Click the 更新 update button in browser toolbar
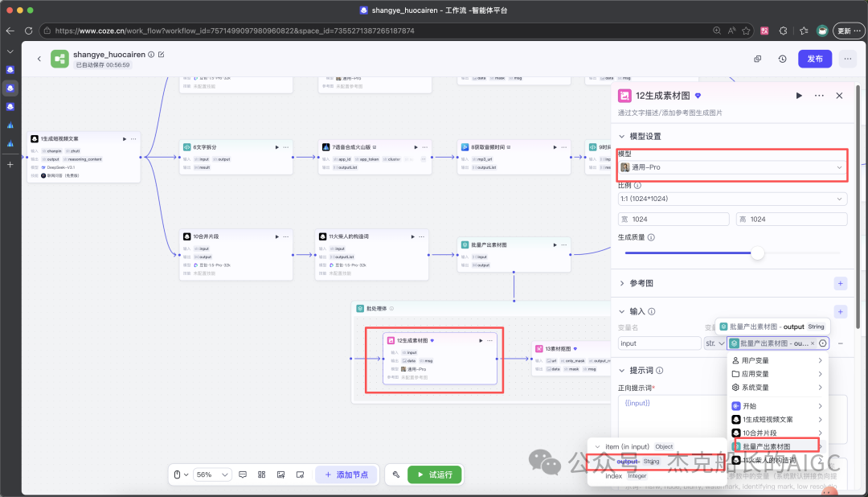The image size is (868, 497). (849, 31)
